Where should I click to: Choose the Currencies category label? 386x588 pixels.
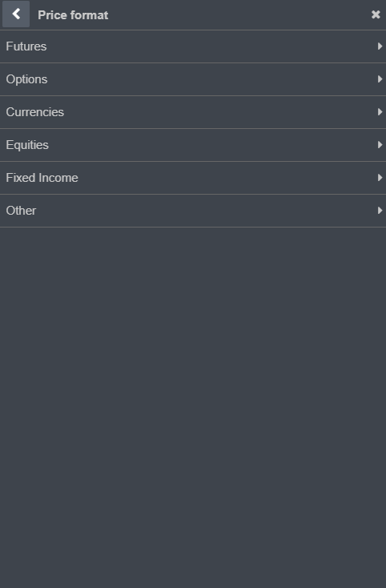(35, 112)
